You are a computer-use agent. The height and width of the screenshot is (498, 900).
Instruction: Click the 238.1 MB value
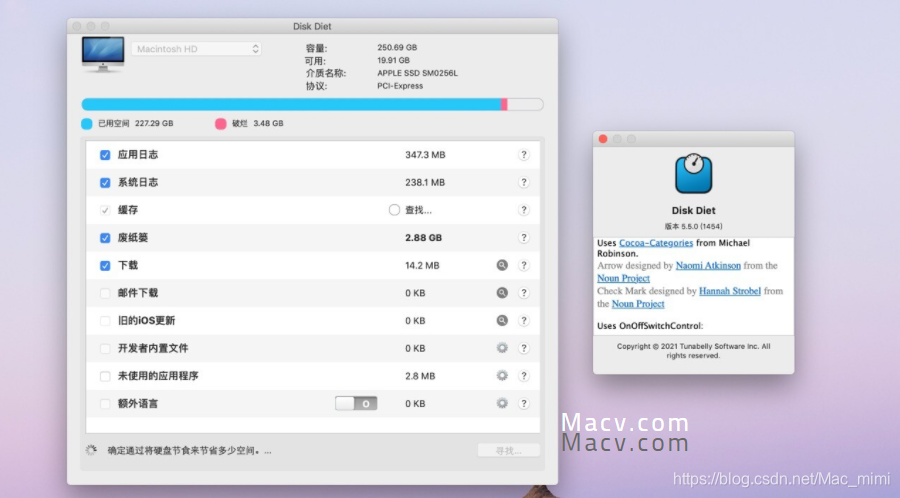coord(425,182)
